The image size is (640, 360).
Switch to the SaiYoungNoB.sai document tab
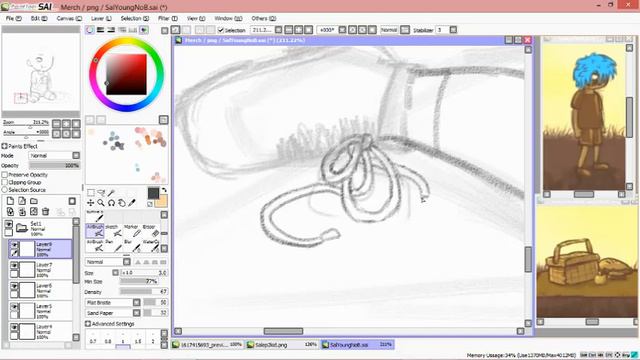tap(358, 345)
